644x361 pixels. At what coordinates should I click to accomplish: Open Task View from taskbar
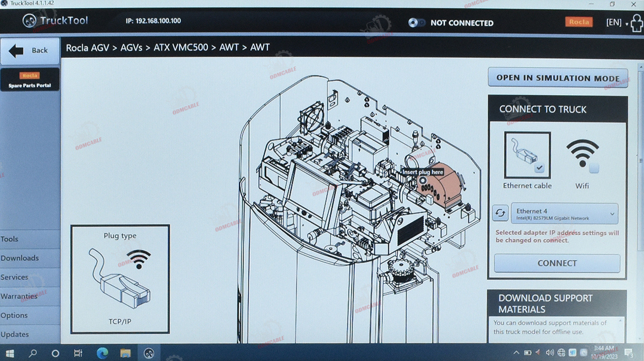78,353
